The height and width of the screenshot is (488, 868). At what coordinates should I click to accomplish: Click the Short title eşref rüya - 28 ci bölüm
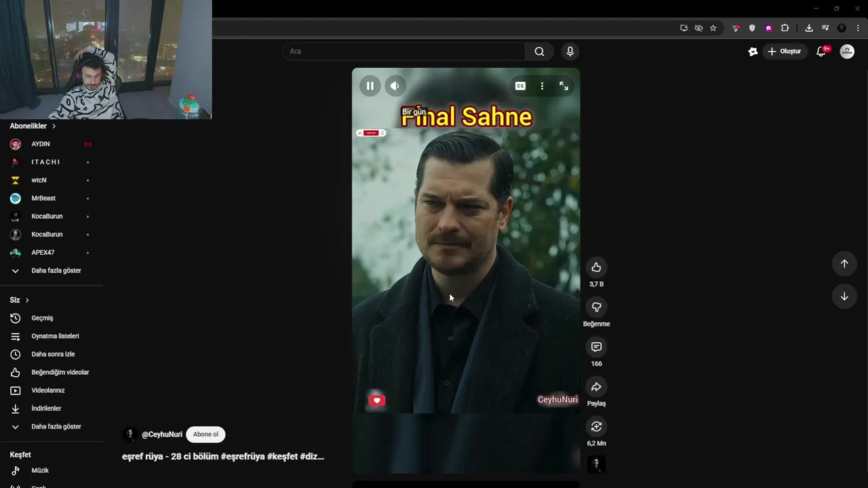click(x=223, y=457)
